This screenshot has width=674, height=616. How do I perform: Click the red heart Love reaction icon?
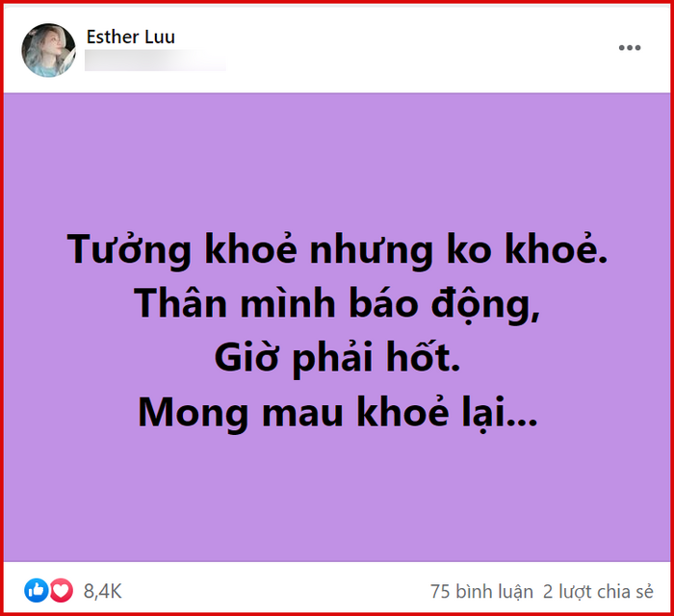click(62, 590)
